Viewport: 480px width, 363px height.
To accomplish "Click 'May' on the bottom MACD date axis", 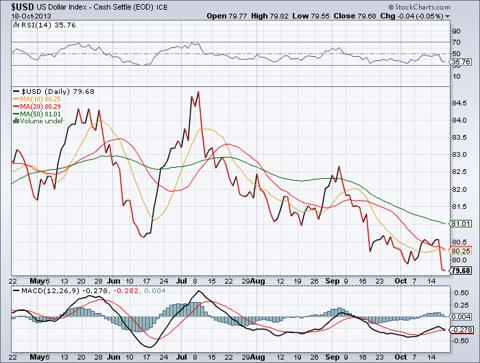I will (x=37, y=357).
